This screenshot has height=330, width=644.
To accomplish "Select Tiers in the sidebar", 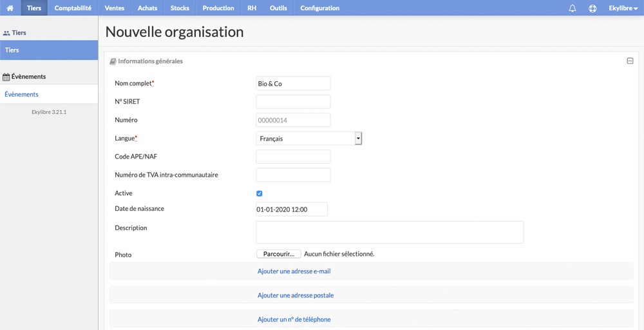I will (49, 50).
